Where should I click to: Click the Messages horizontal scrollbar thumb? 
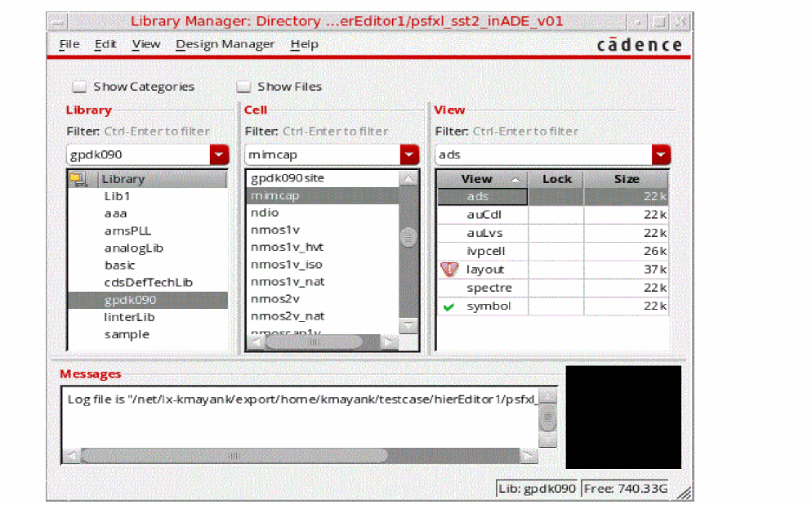pyautogui.click(x=234, y=456)
